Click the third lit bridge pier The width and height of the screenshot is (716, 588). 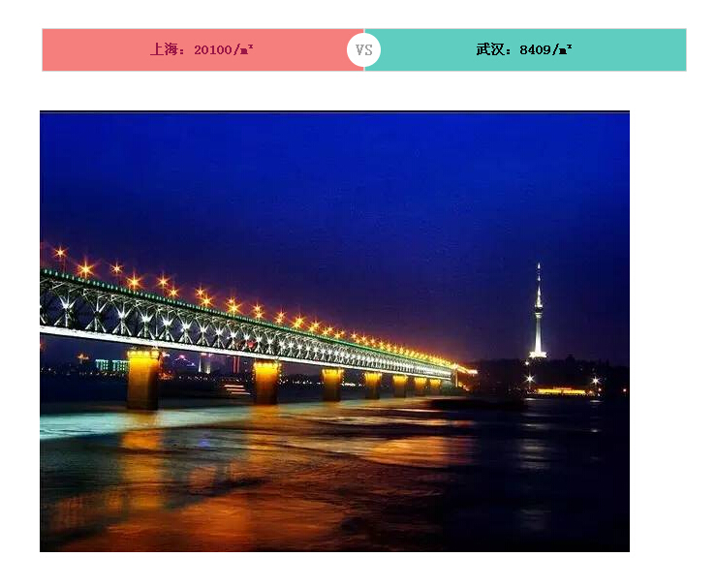click(332, 385)
